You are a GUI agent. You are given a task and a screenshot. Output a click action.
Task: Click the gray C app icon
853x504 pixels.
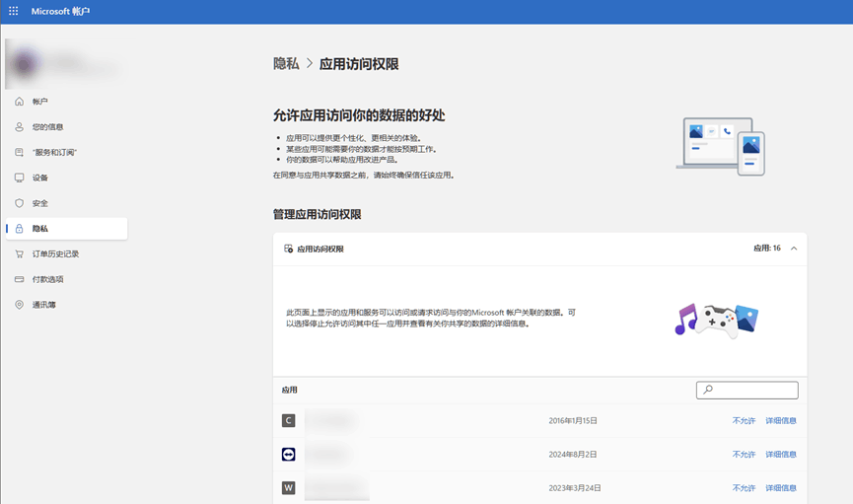click(288, 421)
